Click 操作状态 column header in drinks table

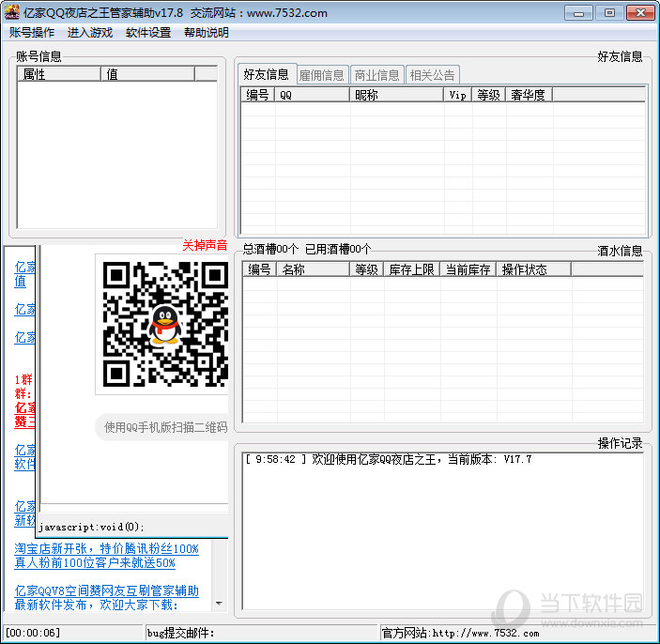click(533, 269)
